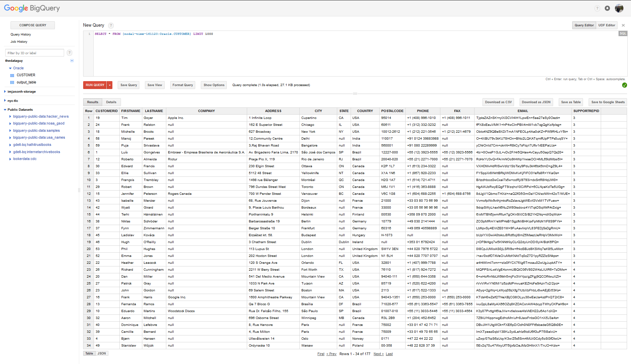Click the Download as JSON icon
Viewport: 631px width, 364px height.
[x=536, y=102]
